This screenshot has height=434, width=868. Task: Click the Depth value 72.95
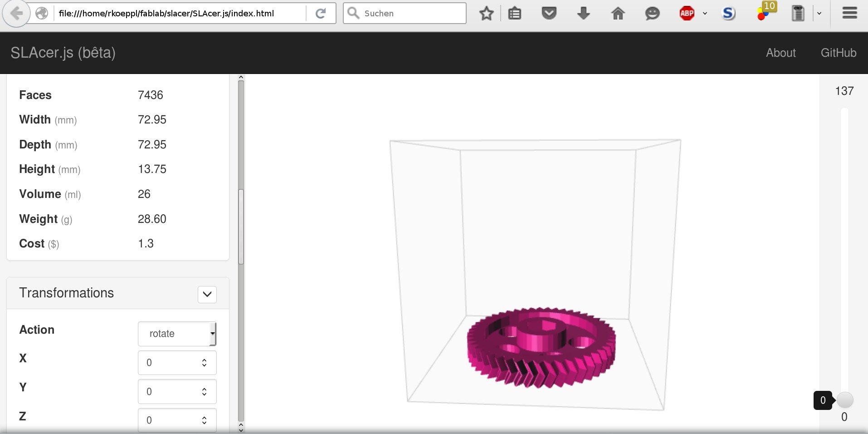152,144
